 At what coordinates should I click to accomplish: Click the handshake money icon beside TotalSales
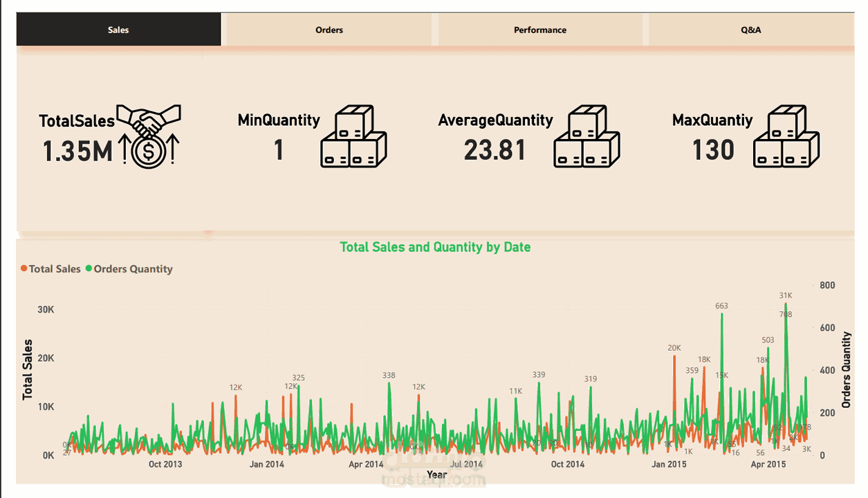(148, 136)
